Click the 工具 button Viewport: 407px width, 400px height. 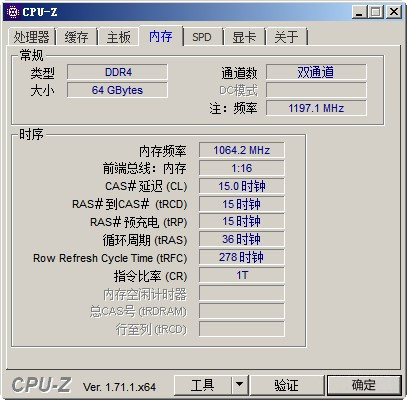(202, 385)
